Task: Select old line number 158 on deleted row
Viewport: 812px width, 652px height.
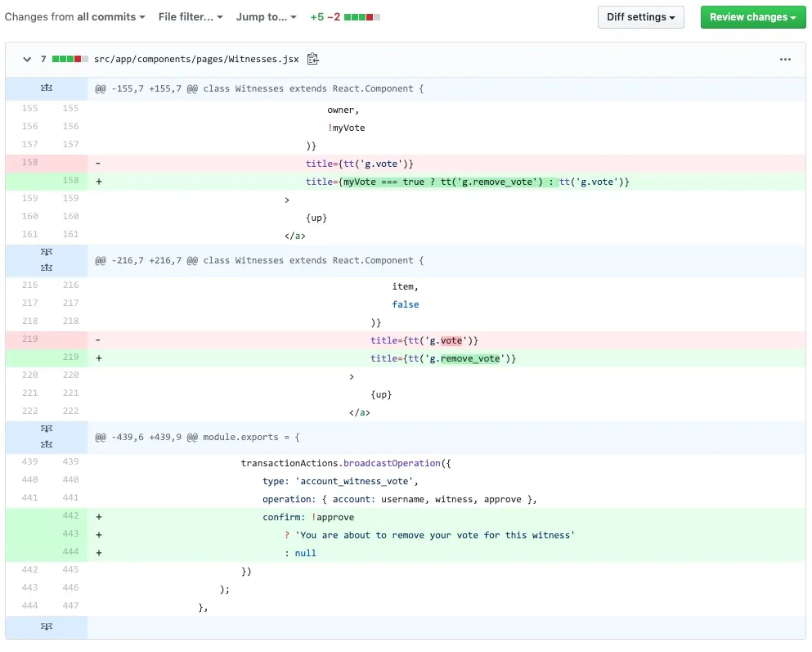Action: (x=30, y=162)
